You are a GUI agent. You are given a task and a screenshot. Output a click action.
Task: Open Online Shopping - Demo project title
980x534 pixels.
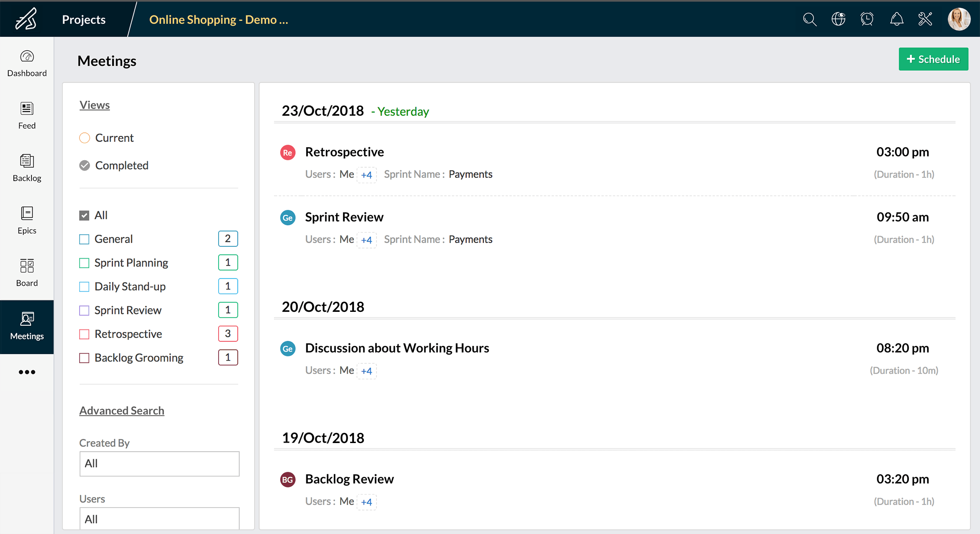click(219, 19)
